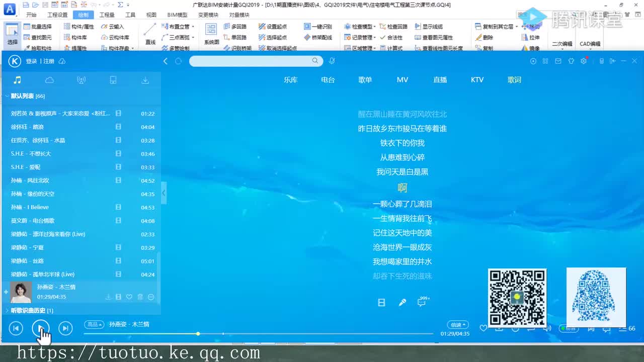The image size is (644, 362).
Task: Open the 倍速 playback speed dropdown
Action: tap(458, 325)
